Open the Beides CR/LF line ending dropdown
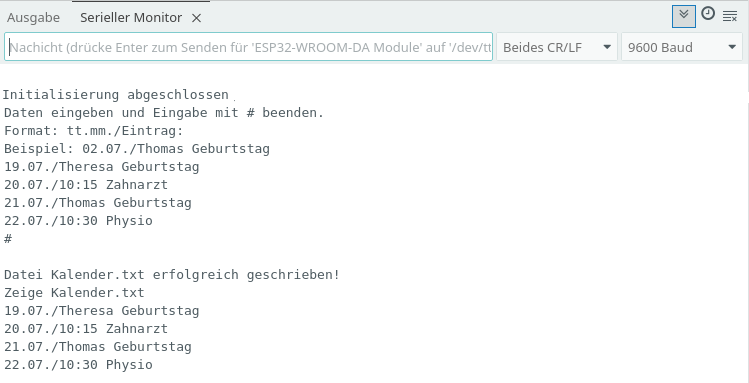749x383 pixels. 557,47
